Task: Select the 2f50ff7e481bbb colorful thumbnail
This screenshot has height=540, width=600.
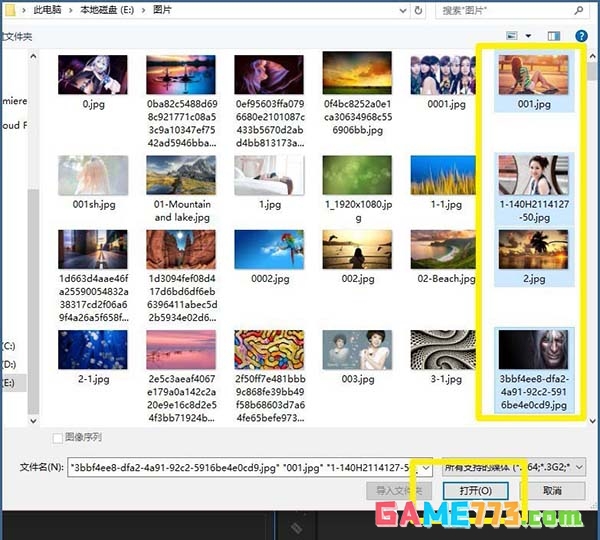Action: (269, 350)
